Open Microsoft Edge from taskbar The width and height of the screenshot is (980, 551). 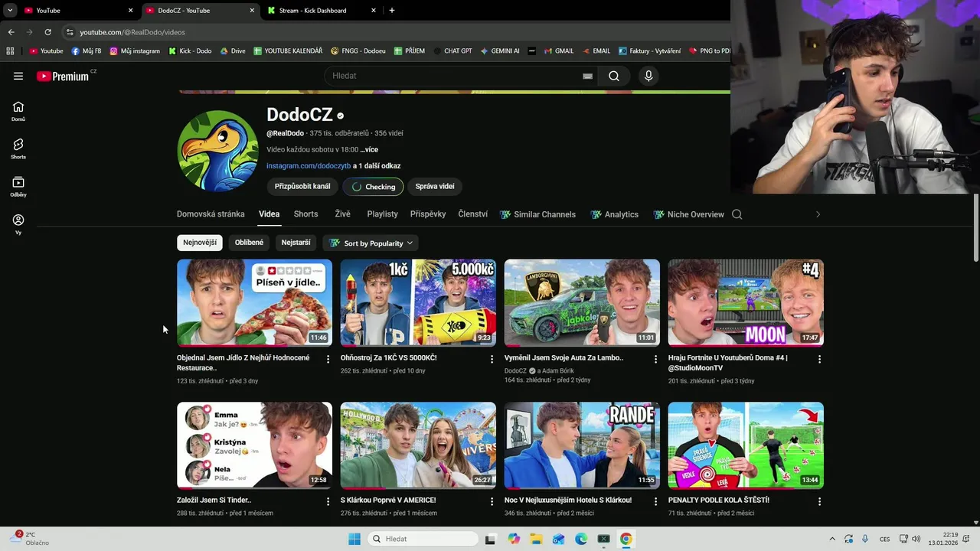(581, 539)
